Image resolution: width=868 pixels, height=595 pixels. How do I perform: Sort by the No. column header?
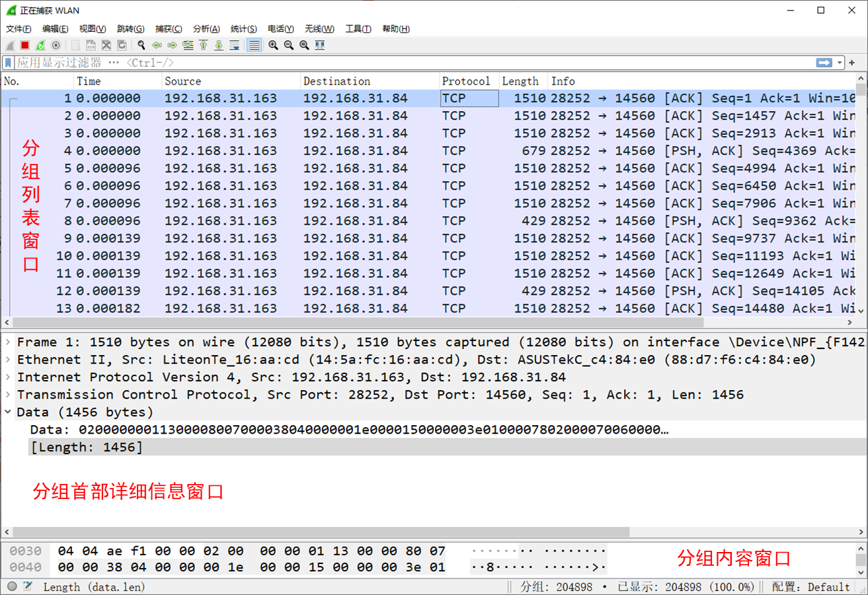(x=37, y=81)
